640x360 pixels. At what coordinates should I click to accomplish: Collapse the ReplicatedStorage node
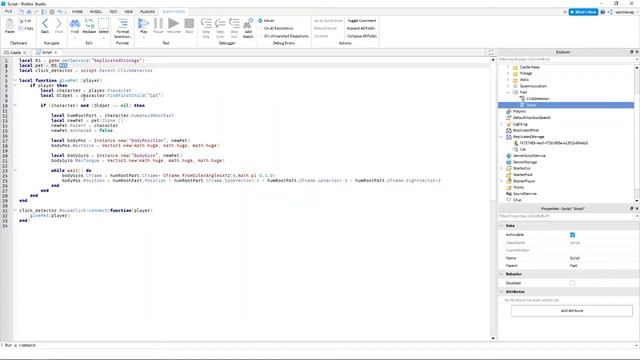(x=502, y=137)
